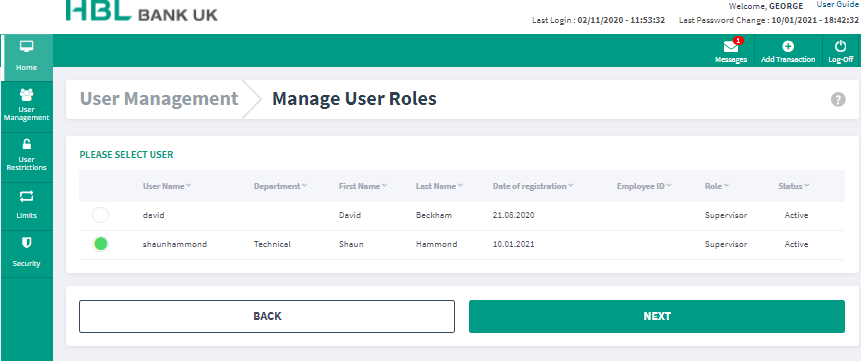Select the radio button for shaunhammond
This screenshot has width=861, height=361.
(100, 244)
